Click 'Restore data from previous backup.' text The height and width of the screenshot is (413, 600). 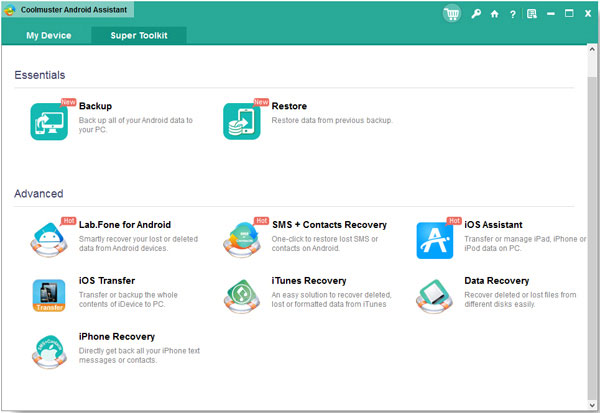tap(332, 120)
